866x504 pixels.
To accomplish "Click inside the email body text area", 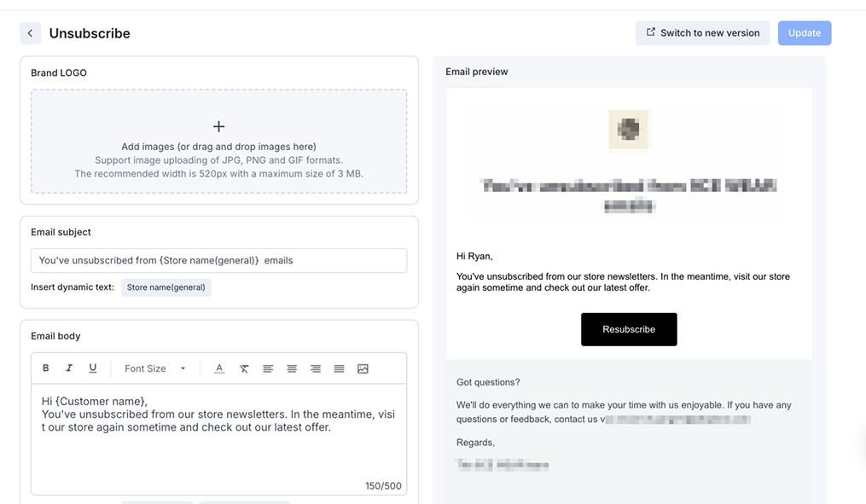I will pos(218,452).
